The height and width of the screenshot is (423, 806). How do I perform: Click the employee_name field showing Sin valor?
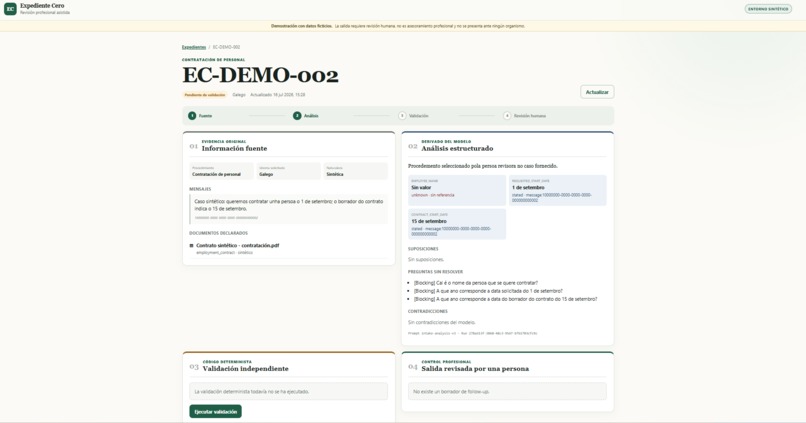[457, 190]
